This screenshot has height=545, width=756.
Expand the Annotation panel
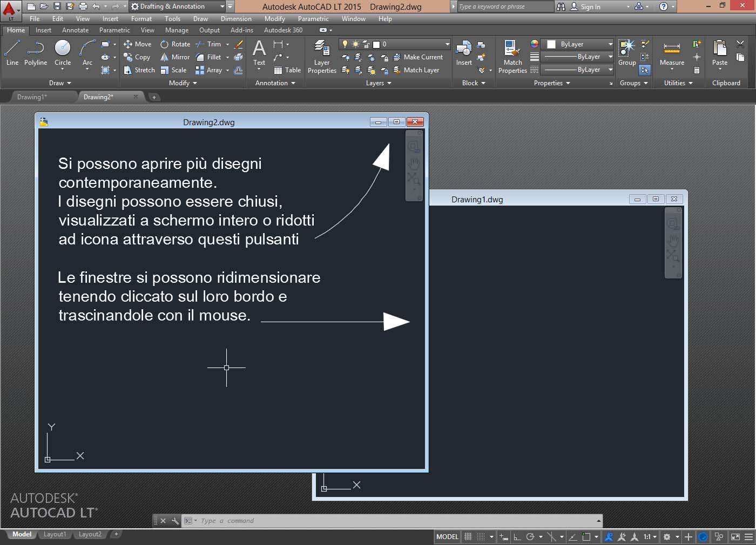tap(275, 83)
